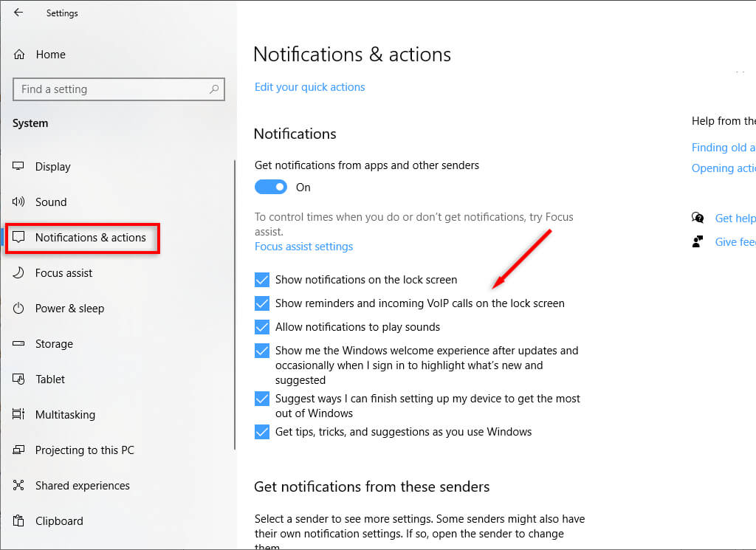Click the Sound speaker icon
Viewport: 756px width, 550px height.
coord(18,202)
